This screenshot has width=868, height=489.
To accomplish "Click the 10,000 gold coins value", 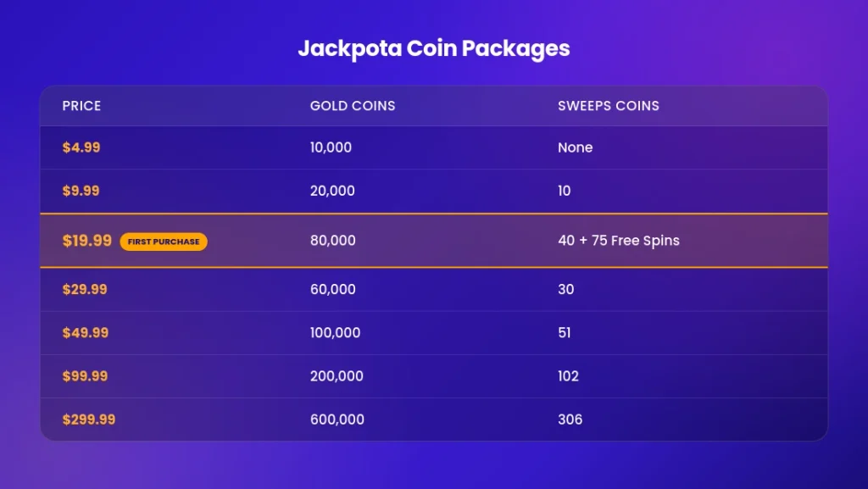I will (x=331, y=147).
